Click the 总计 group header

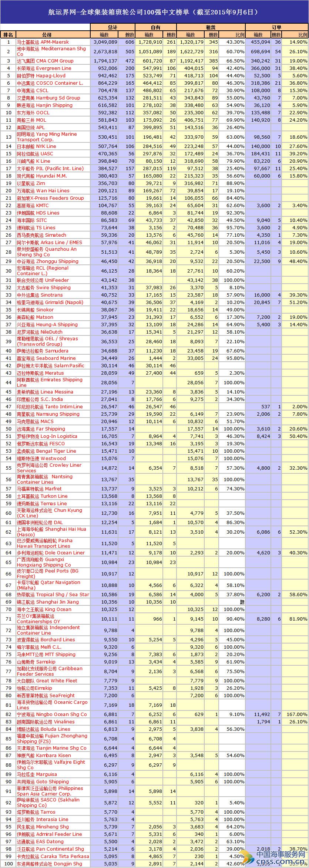(x=112, y=27)
